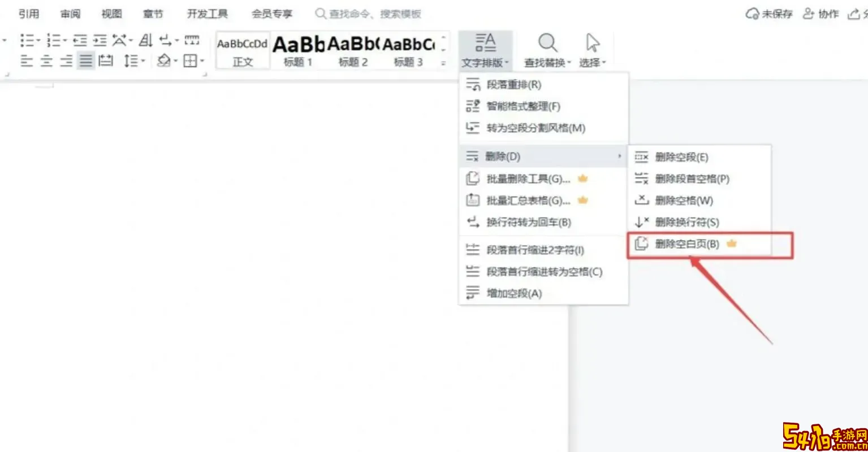868x452 pixels.
Task: Open shading color dropdown arrow
Action: 175,60
